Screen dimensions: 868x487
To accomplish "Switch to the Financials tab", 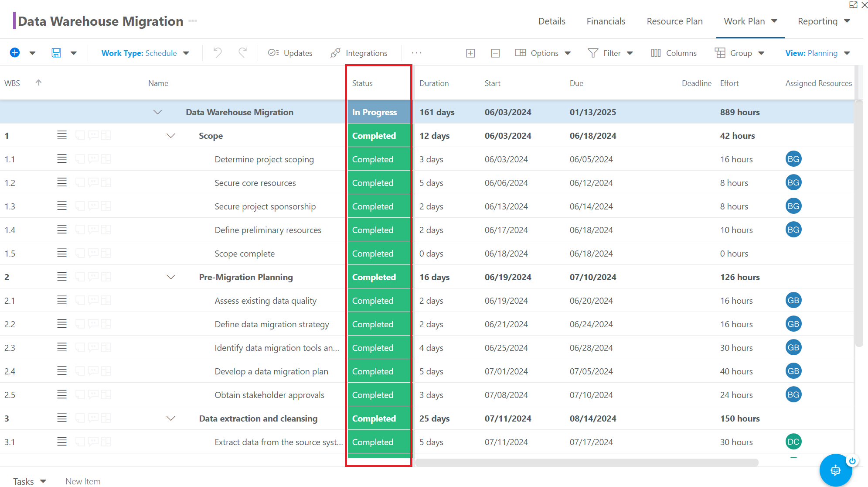I will (x=606, y=21).
